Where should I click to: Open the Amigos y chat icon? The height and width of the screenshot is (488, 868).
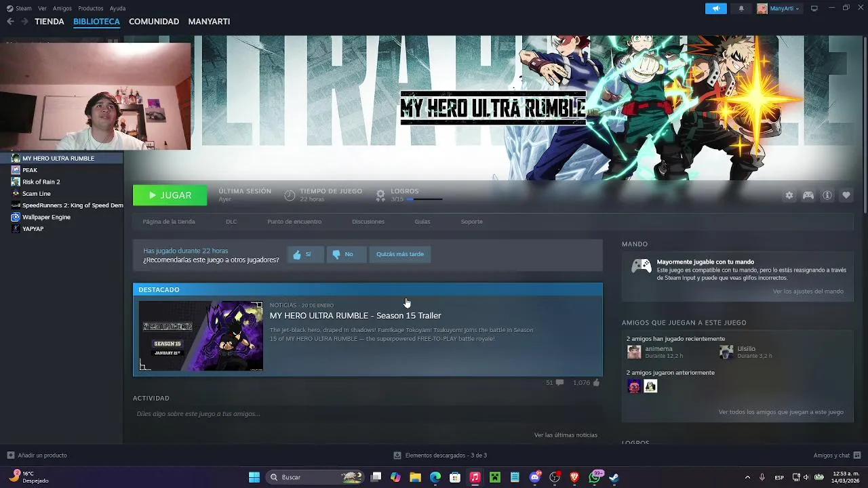coord(857,455)
